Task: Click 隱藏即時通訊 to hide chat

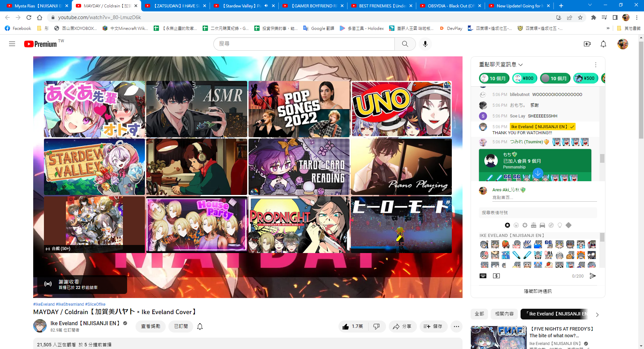Action: (538, 291)
